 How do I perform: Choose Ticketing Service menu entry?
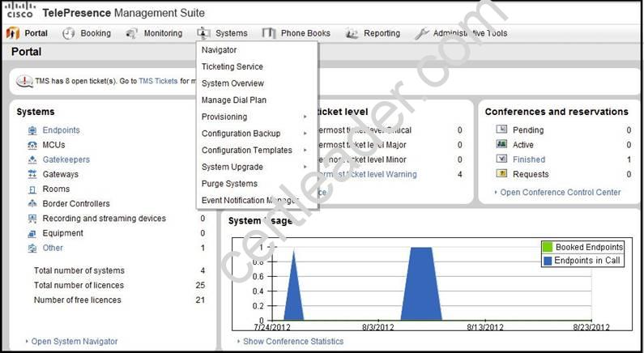pyautogui.click(x=232, y=66)
